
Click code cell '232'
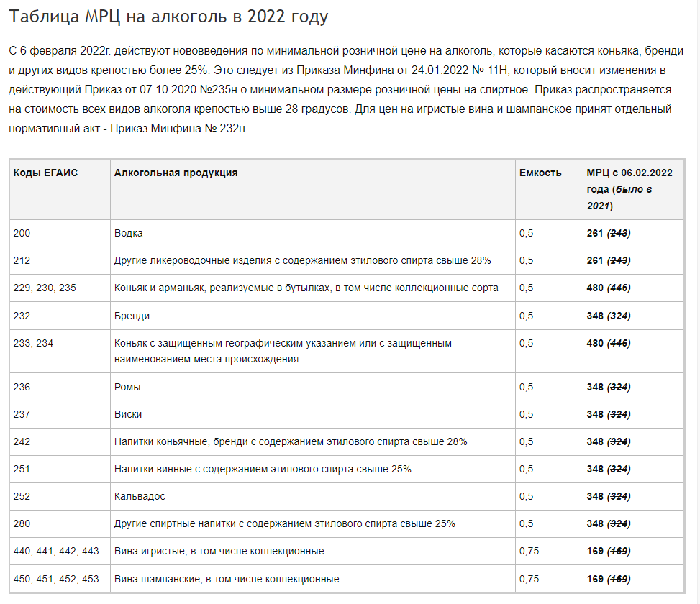(60, 316)
